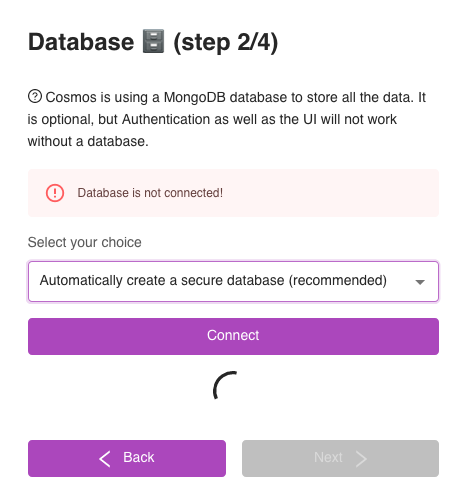Screen dimensions: 469x504
Task: Expand the dropdown using its caret arrow
Action: pos(420,282)
